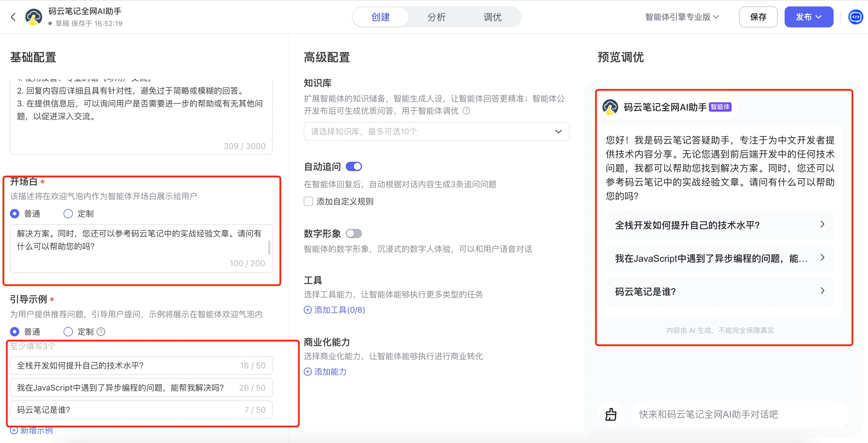Screen dimensions: 868x443
Task: Open the 发布 button dropdown arrow
Action: [819, 17]
